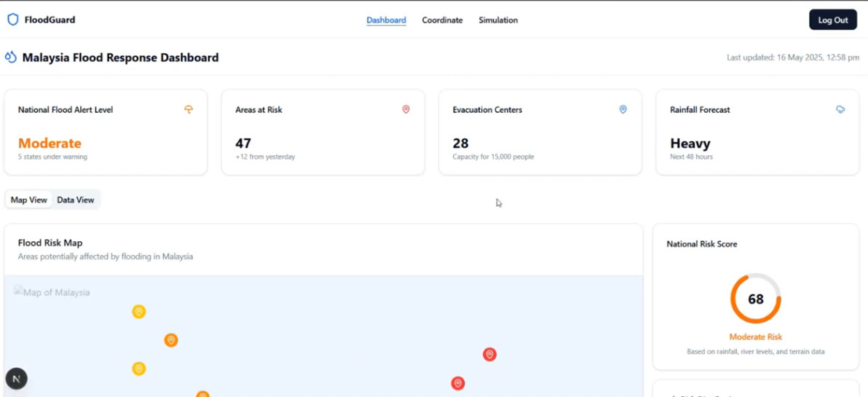Click the +12 from yesterday text
Screen dimensions: 868x397
[x=265, y=157]
